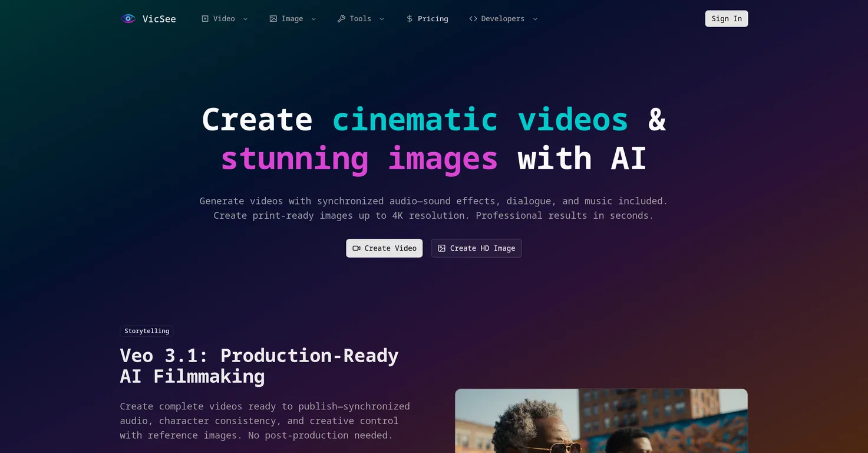The width and height of the screenshot is (868, 453).
Task: Click the camera icon in Create Video button
Action: point(357,248)
